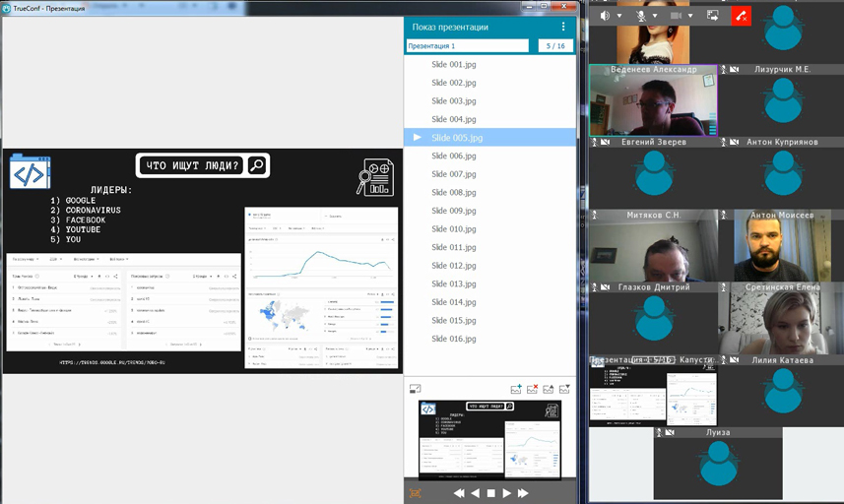Stop the slideshow
This screenshot has height=504, width=844.
pos(490,493)
